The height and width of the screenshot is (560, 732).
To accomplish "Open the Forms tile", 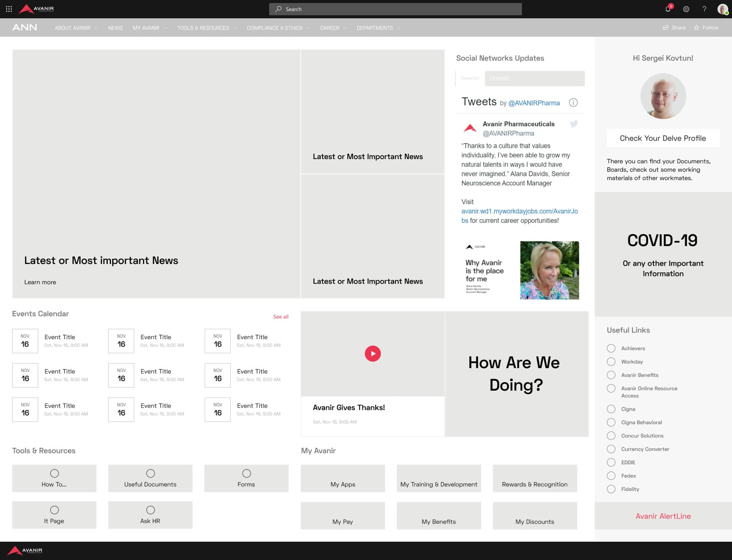I will point(247,479).
